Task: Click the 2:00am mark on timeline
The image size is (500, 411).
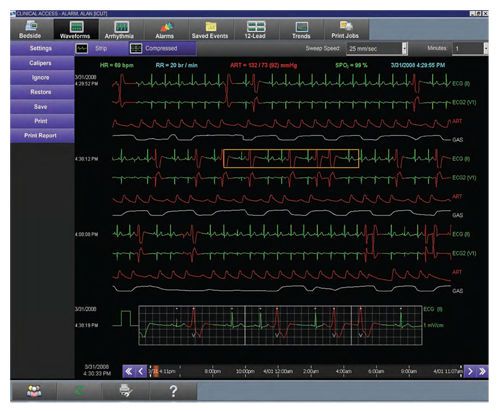Action: [311, 371]
